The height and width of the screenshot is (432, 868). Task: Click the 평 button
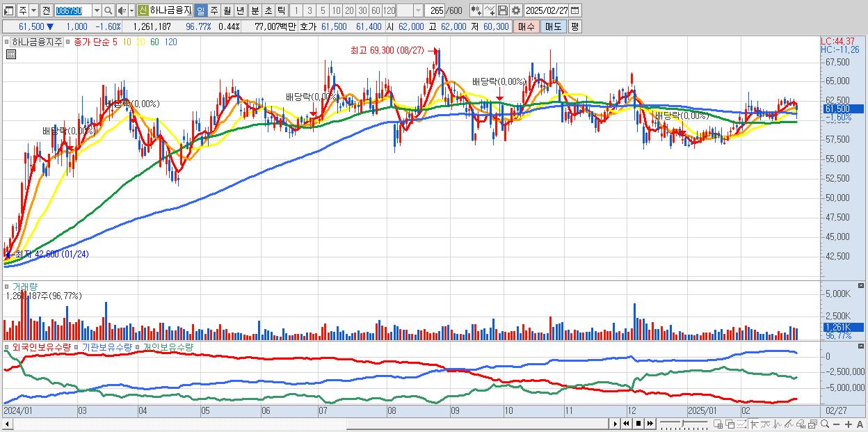click(574, 26)
